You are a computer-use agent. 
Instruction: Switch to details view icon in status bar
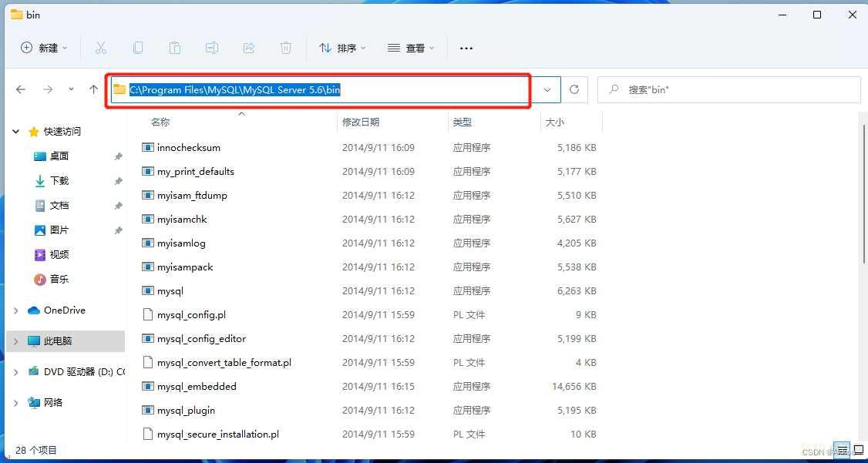(842, 449)
